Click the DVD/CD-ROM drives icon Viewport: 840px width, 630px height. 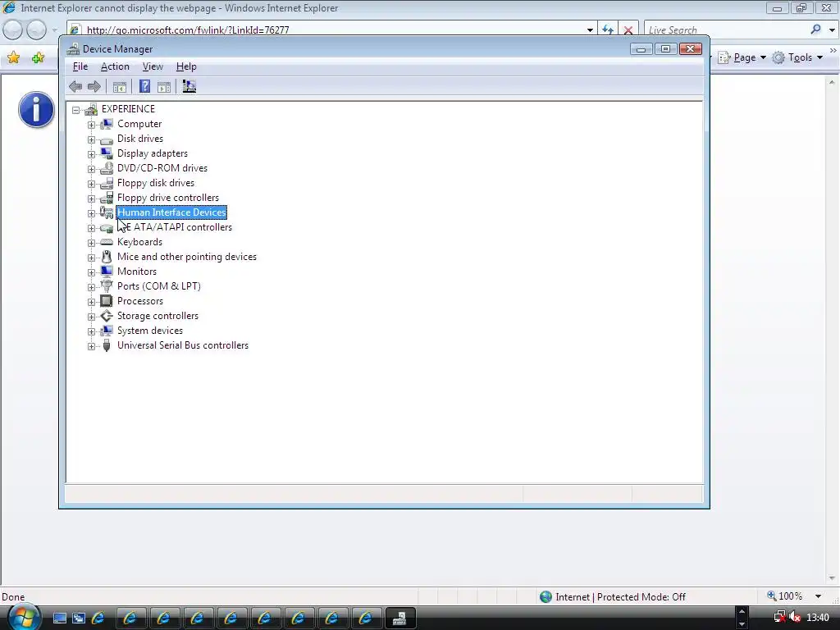click(x=107, y=168)
